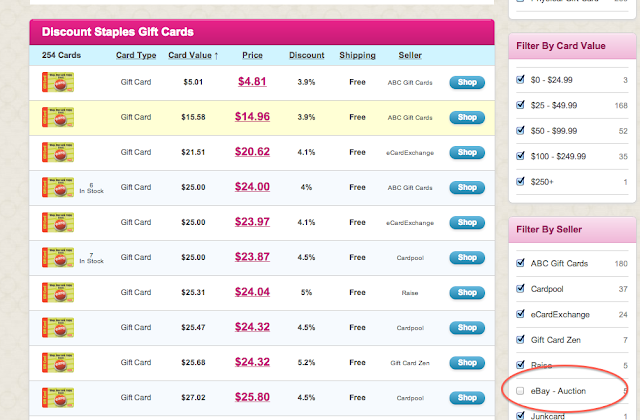Click the $25.80 price link

tap(252, 397)
